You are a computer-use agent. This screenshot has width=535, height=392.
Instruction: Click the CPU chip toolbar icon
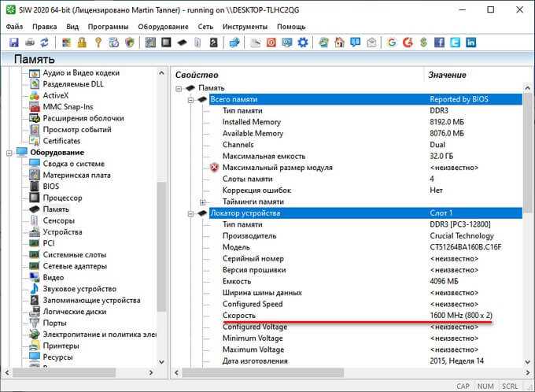[166, 43]
